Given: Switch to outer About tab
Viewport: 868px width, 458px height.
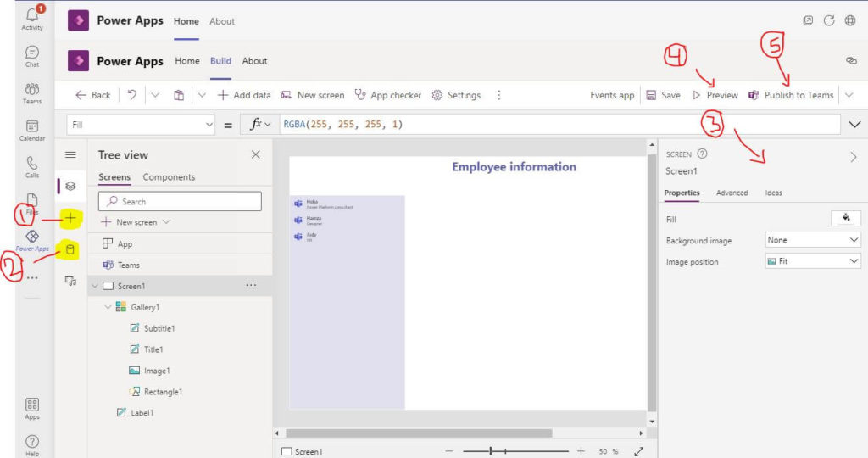Looking at the screenshot, I should pyautogui.click(x=222, y=21).
